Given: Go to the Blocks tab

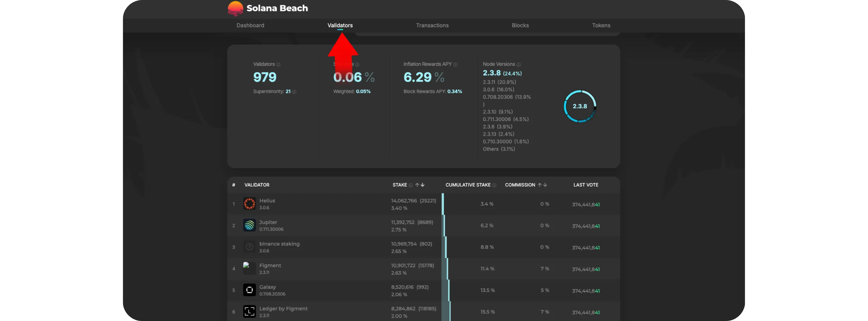Looking at the screenshot, I should tap(520, 25).
